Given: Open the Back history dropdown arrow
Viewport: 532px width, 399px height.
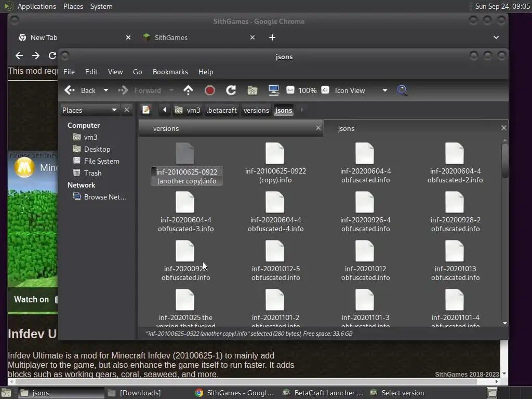Looking at the screenshot, I should click(106, 90).
